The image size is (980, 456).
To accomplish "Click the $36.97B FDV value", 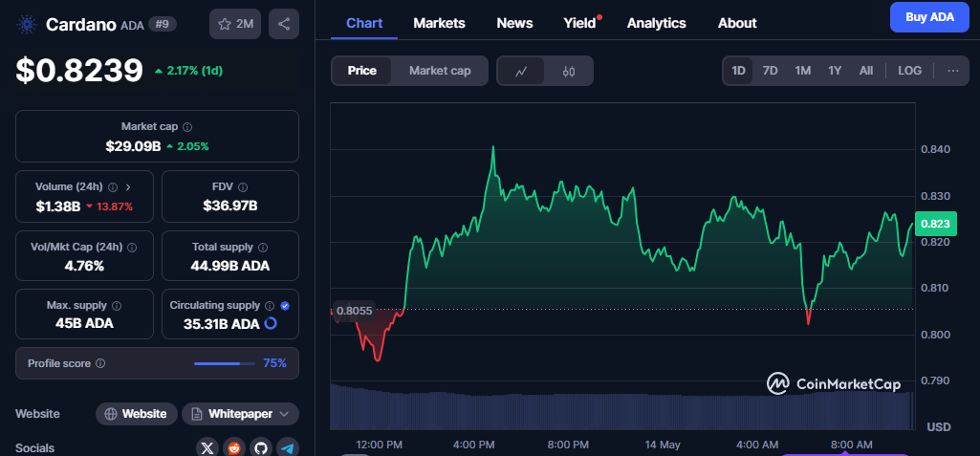I will coord(230,206).
